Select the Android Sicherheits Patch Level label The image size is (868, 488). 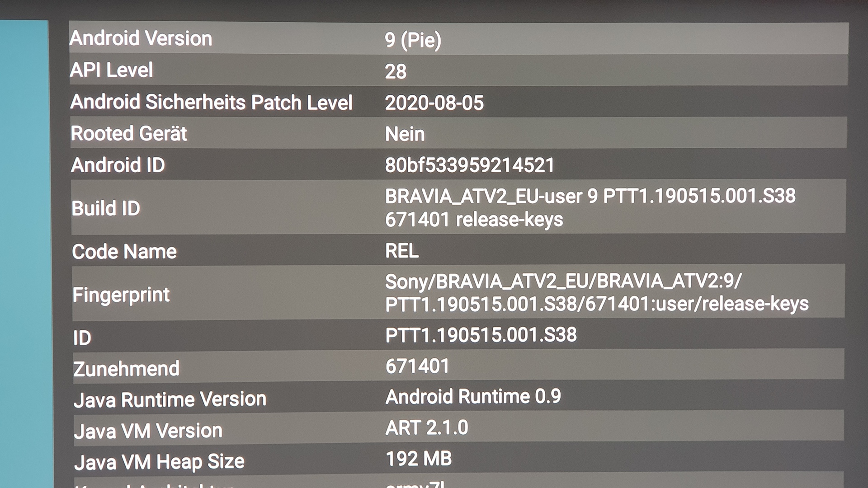coord(211,102)
